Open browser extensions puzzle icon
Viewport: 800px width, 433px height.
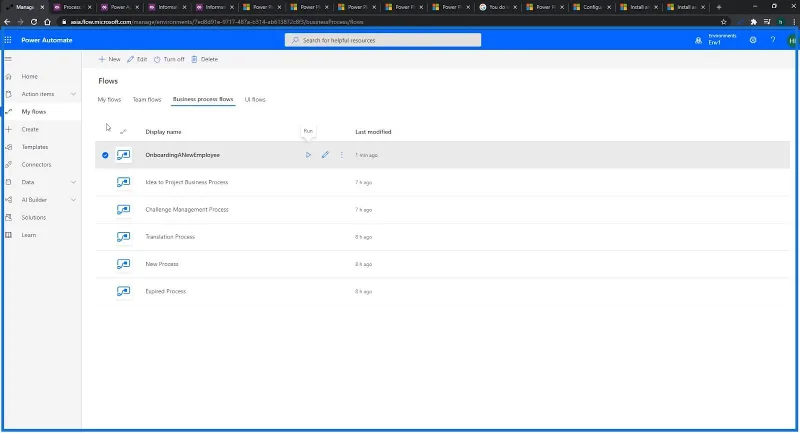[754, 22]
